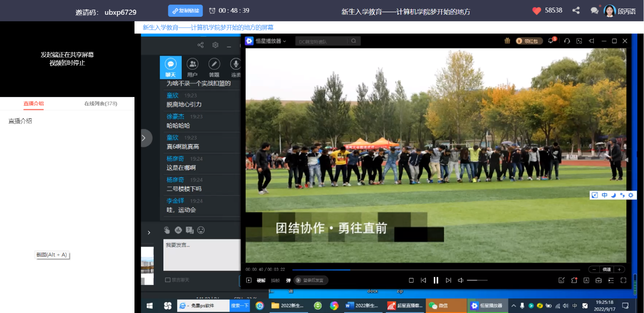Pause the video in the player

(435, 280)
